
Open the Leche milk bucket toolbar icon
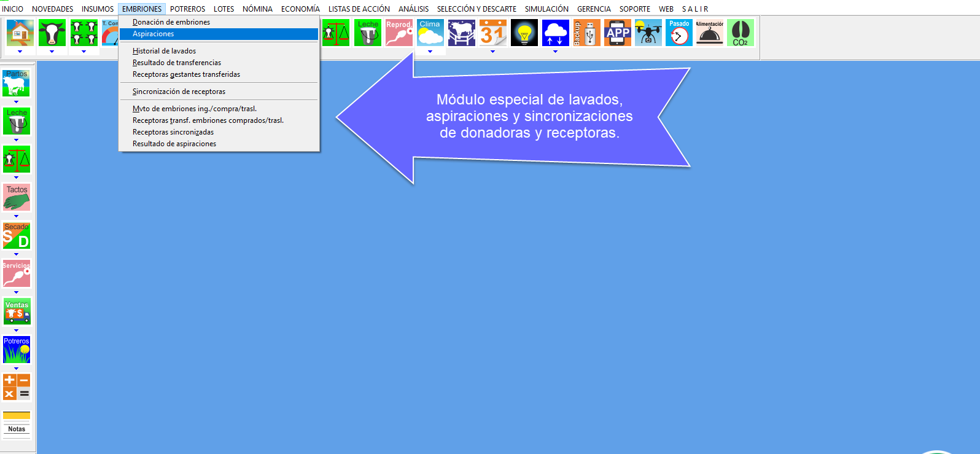(x=368, y=33)
